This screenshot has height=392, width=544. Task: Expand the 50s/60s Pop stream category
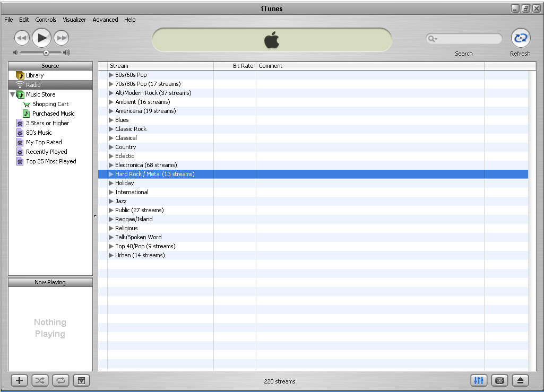point(111,75)
